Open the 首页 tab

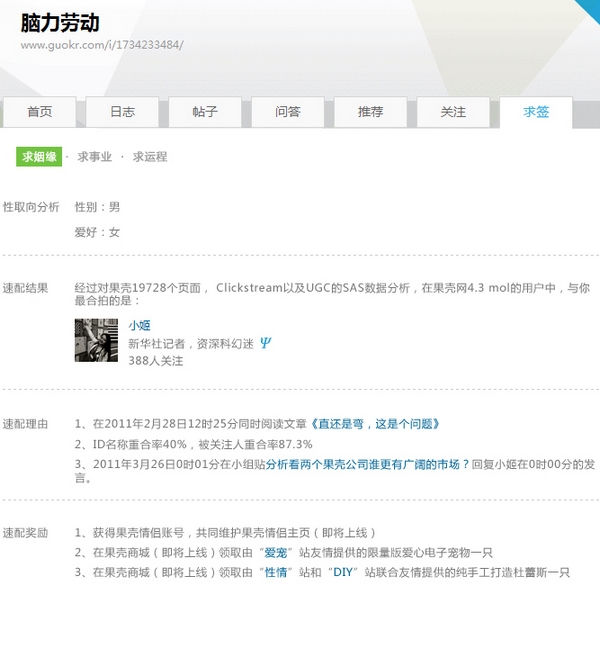point(40,112)
